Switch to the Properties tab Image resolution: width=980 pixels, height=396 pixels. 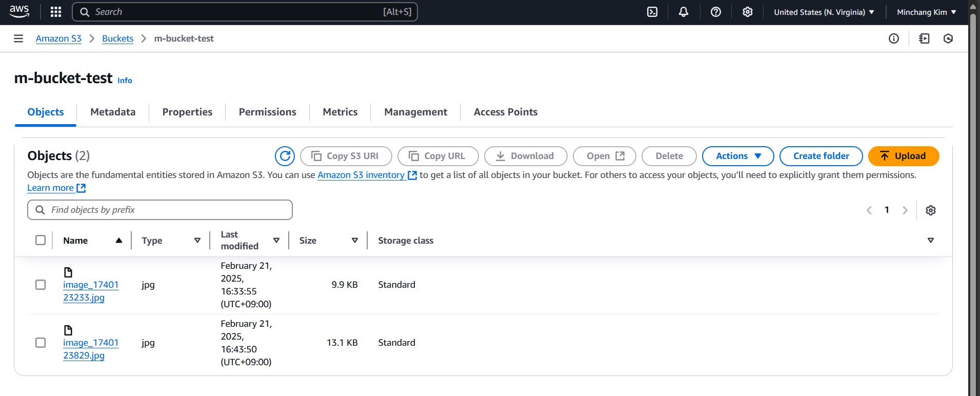(187, 112)
